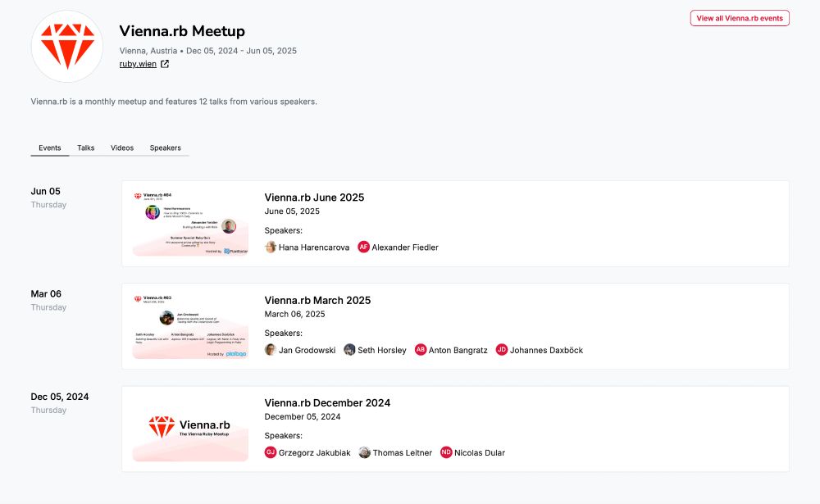Open the Videos tab
The width and height of the screenshot is (820, 504).
(x=122, y=148)
